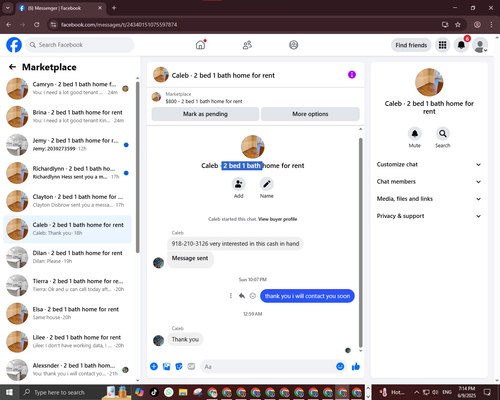Go back from Marketplace using arrow

pyautogui.click(x=12, y=67)
